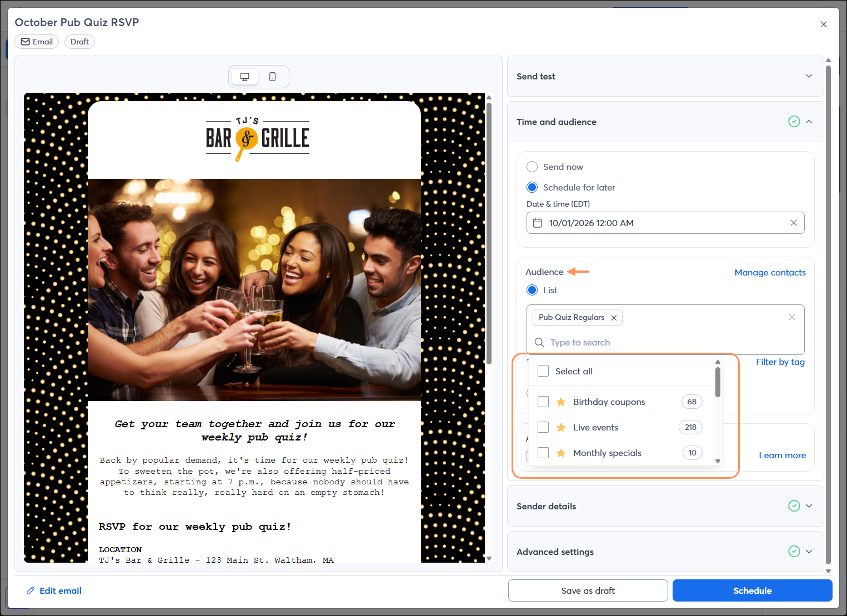The width and height of the screenshot is (847, 616).
Task: Remove the Pub Quiz Regulars list tag
Action: pyautogui.click(x=614, y=317)
